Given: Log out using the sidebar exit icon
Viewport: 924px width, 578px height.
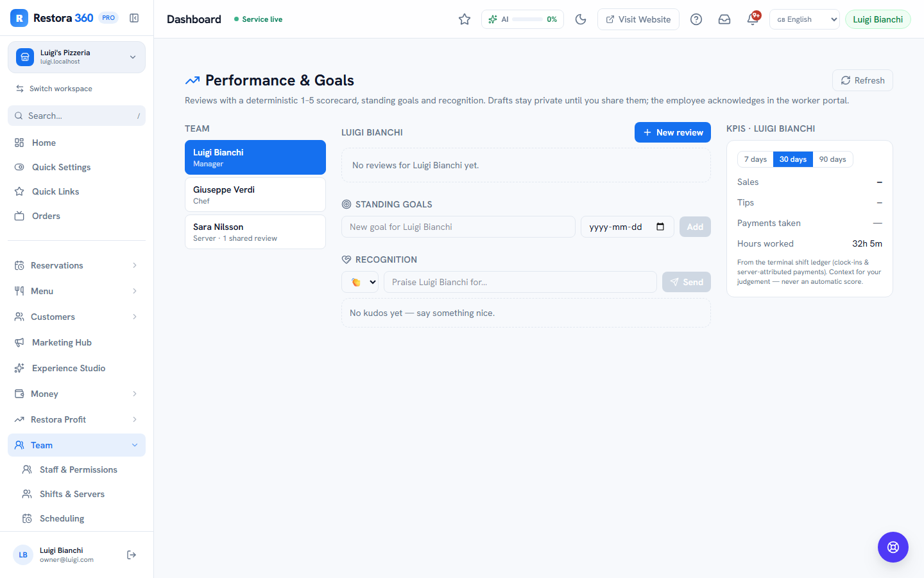Looking at the screenshot, I should coord(132,555).
